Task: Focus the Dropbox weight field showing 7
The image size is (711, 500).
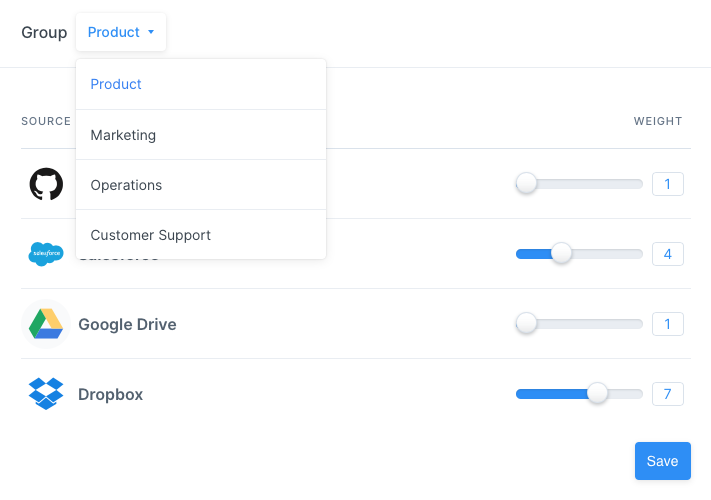Action: click(x=667, y=394)
